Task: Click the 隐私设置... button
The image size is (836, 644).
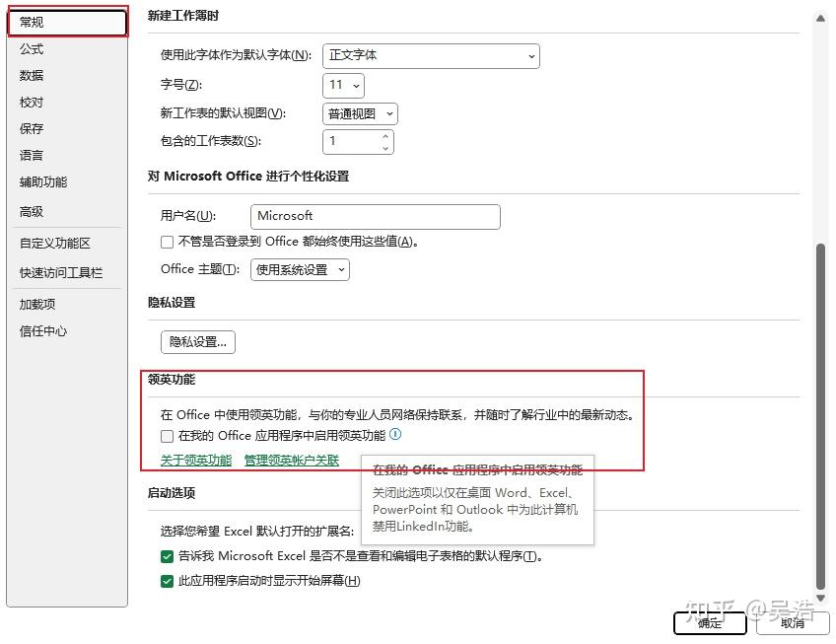Action: (198, 342)
